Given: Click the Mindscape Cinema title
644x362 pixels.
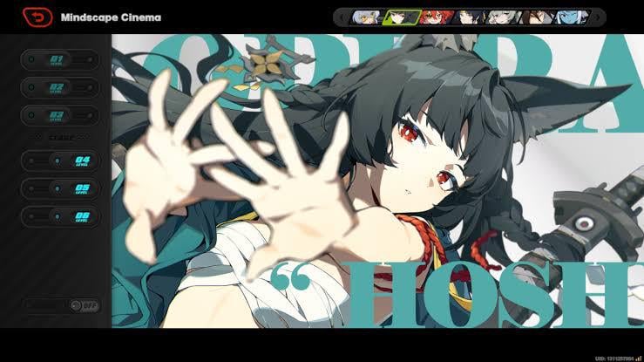Looking at the screenshot, I should tap(111, 17).
